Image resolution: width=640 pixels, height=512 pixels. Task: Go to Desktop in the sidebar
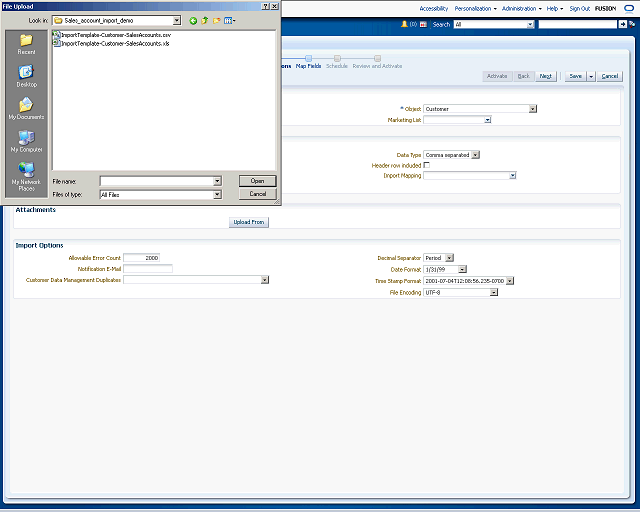pyautogui.click(x=26, y=76)
